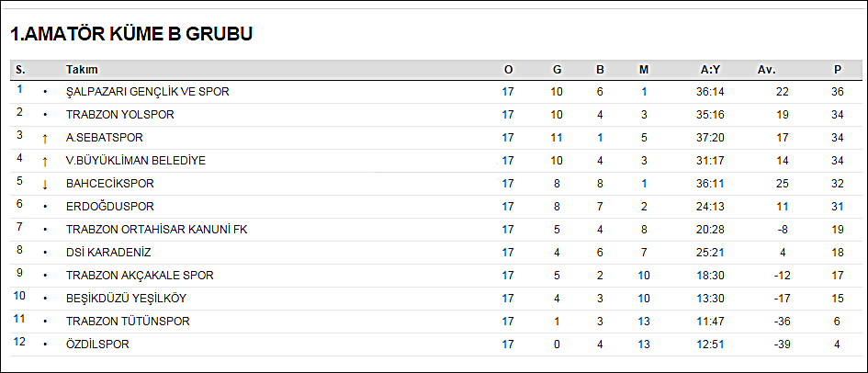The image size is (868, 373).
Task: Select the Av. column header
Action: coord(767,71)
